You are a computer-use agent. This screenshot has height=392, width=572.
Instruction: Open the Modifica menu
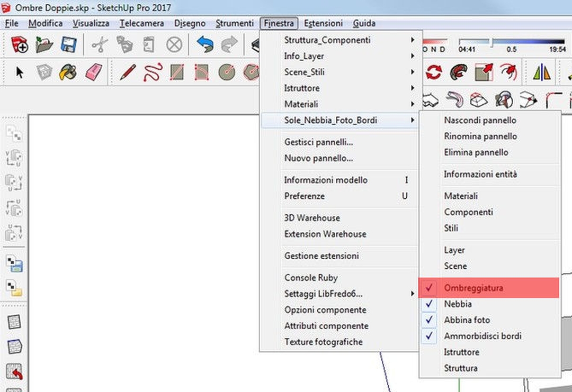[46, 23]
